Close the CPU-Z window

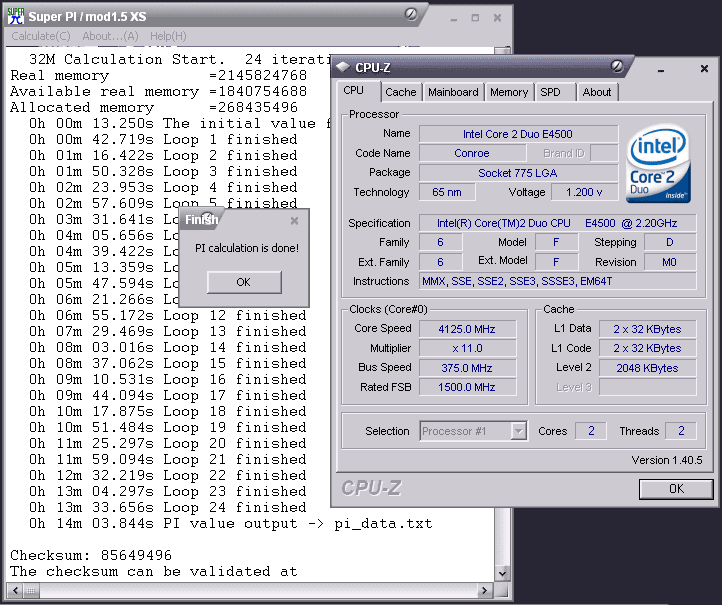pyautogui.click(x=704, y=69)
